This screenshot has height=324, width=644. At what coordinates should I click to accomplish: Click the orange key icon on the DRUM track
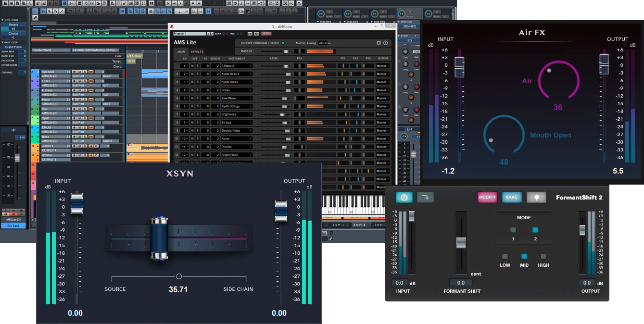pos(90,127)
